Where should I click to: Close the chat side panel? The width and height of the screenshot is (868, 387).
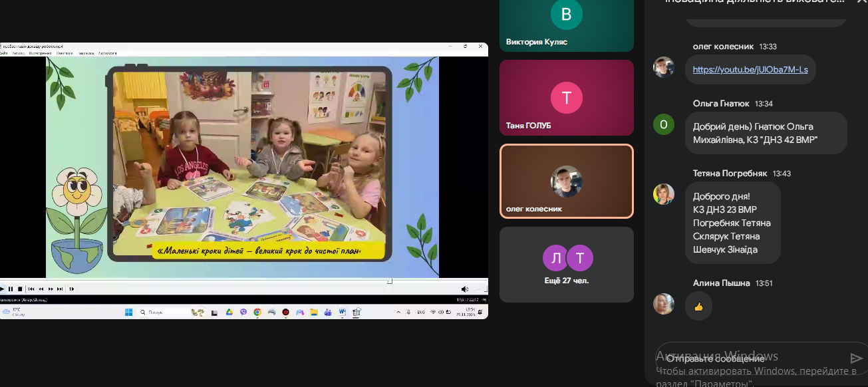[861, 2]
